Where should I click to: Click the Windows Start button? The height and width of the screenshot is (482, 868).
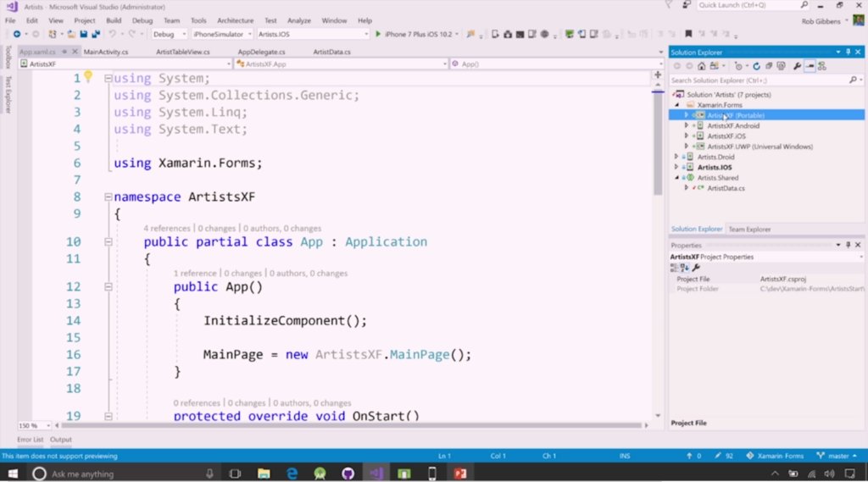coord(13,474)
